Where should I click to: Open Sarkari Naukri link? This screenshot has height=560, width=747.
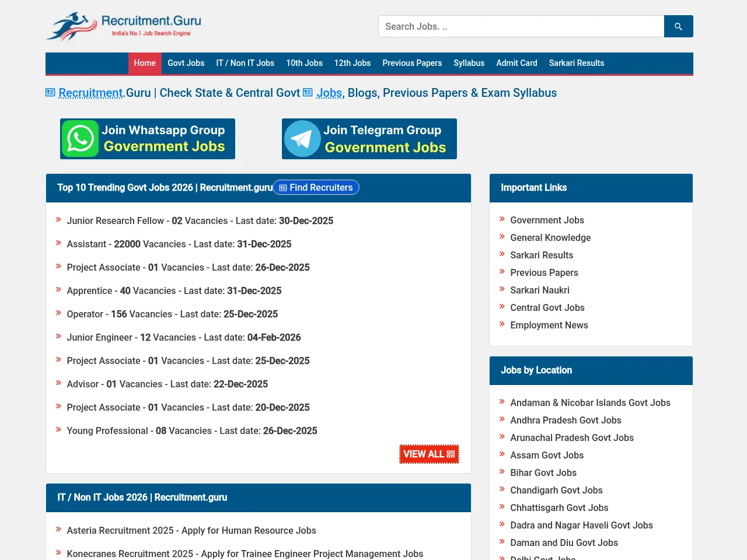pyautogui.click(x=540, y=290)
